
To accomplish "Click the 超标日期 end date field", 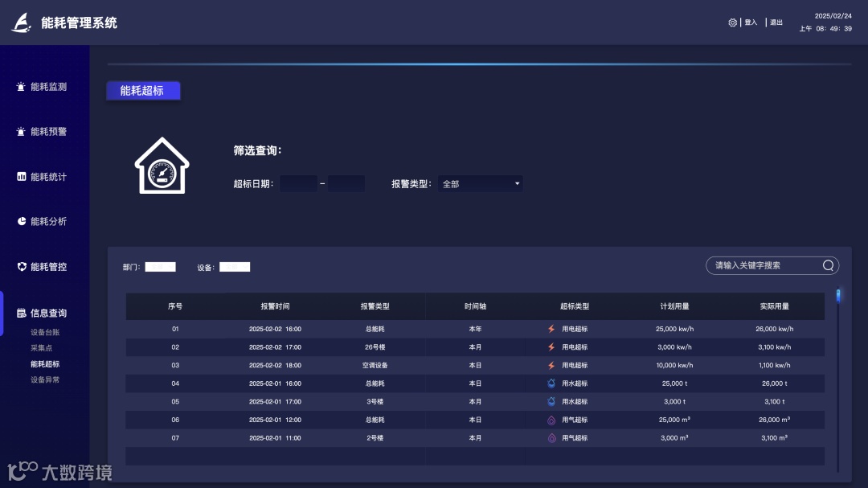I will pos(346,184).
